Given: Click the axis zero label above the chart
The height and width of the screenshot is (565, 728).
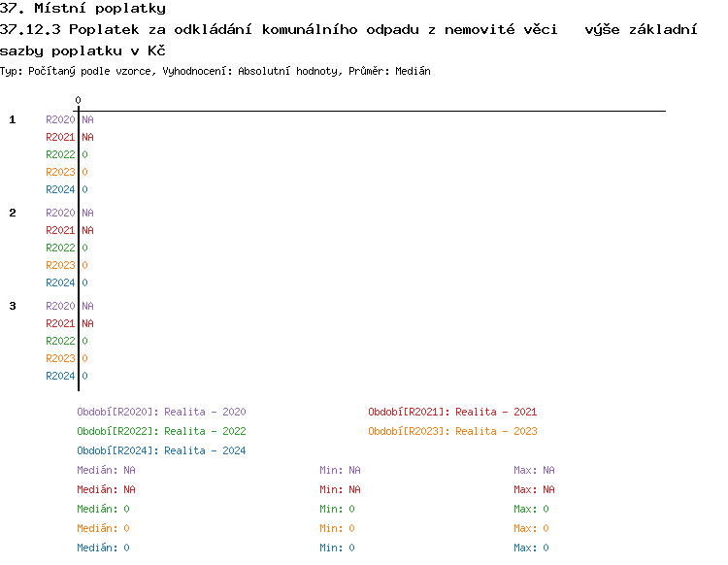Looking at the screenshot, I should (78, 100).
